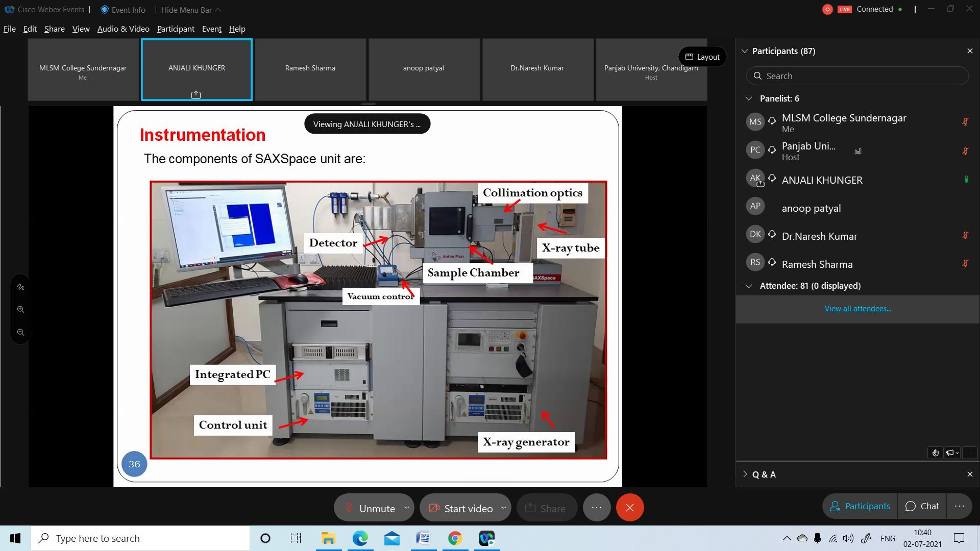Collapse the Panelist group
Image resolution: width=980 pixels, height=551 pixels.
point(749,98)
